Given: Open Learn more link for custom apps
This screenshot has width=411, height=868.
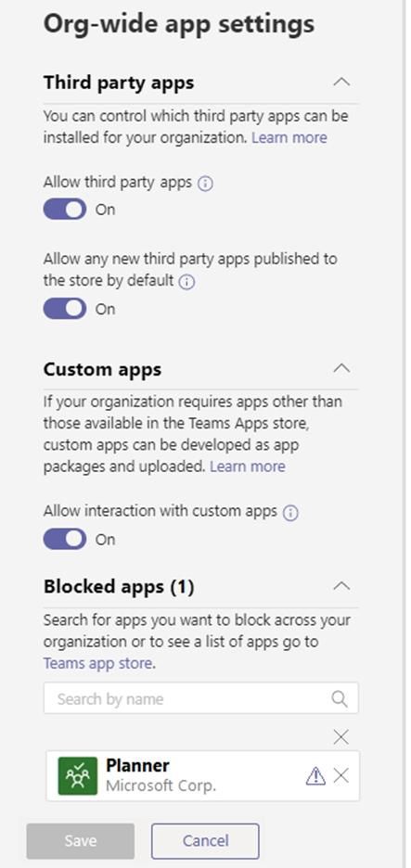Looking at the screenshot, I should [248, 466].
